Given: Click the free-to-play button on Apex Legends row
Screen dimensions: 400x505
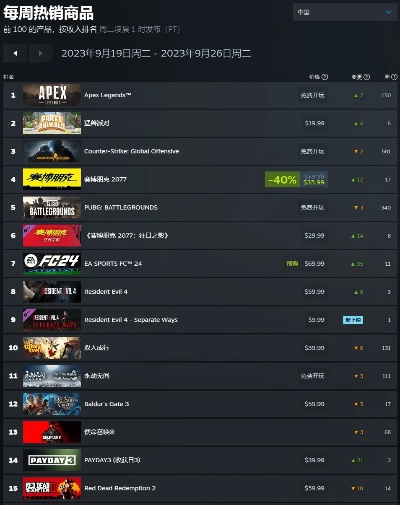Looking at the screenshot, I should (312, 95).
